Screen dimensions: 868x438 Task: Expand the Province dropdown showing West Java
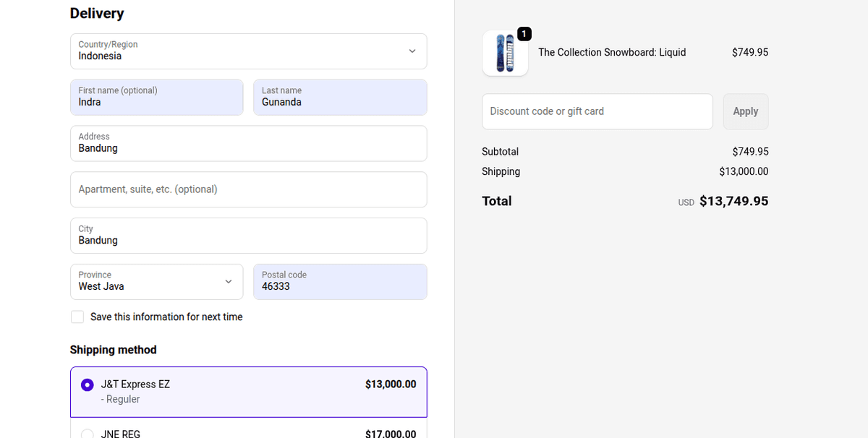point(156,282)
